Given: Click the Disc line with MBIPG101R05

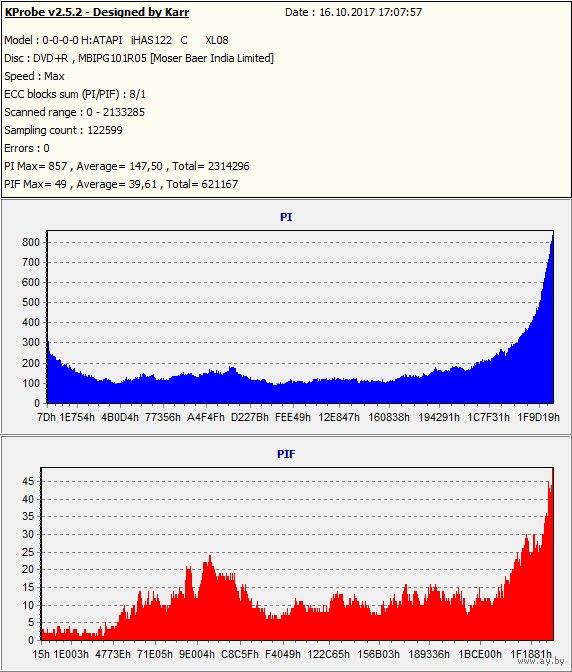Looking at the screenshot, I should [x=139, y=58].
